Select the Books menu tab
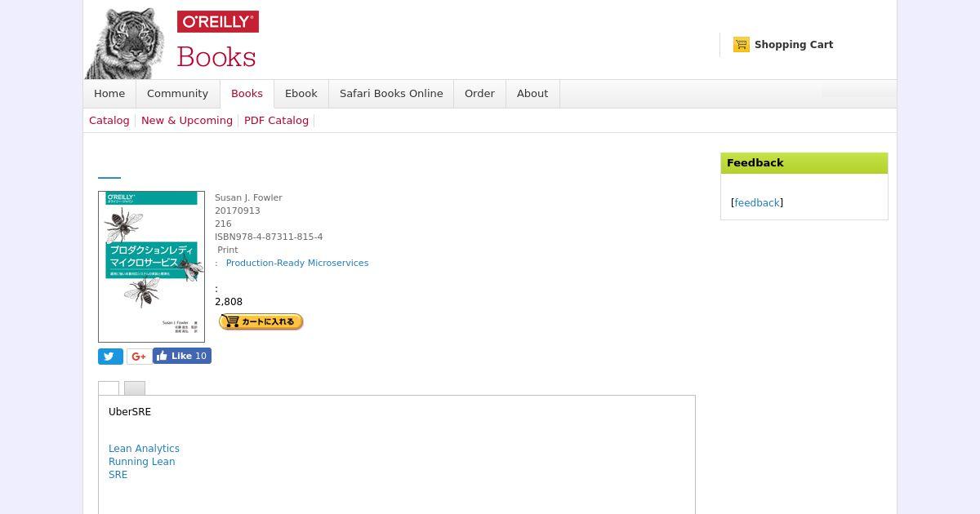Screen dimensions: 980x514 247,94
